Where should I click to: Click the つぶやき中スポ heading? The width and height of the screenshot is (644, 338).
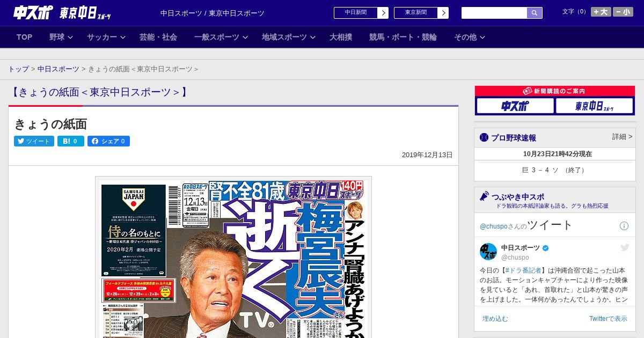518,197
